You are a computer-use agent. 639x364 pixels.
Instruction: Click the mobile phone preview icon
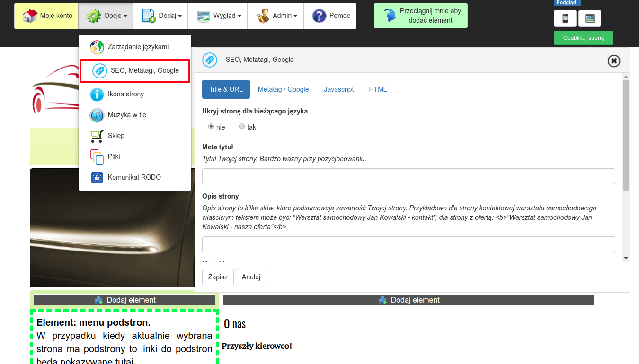[565, 18]
